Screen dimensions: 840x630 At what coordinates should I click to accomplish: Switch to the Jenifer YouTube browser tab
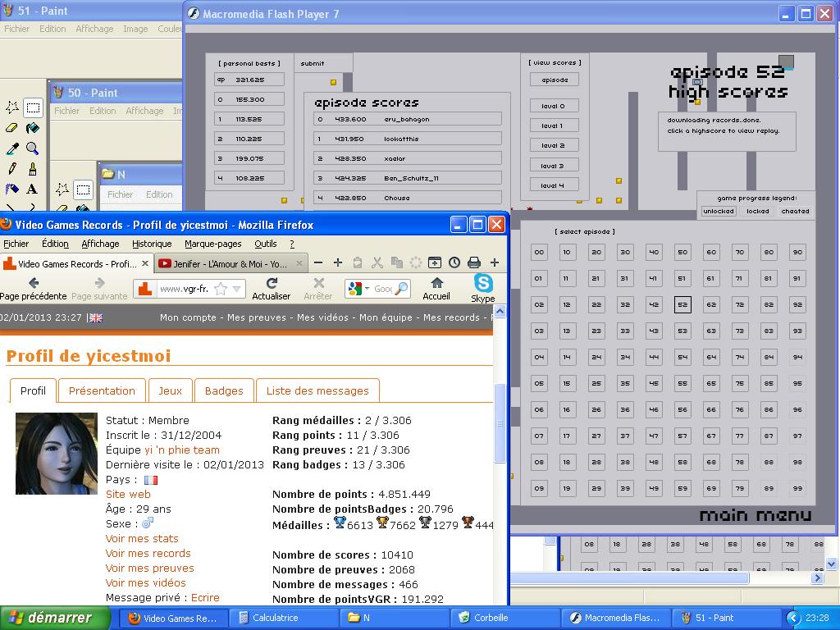(221, 263)
